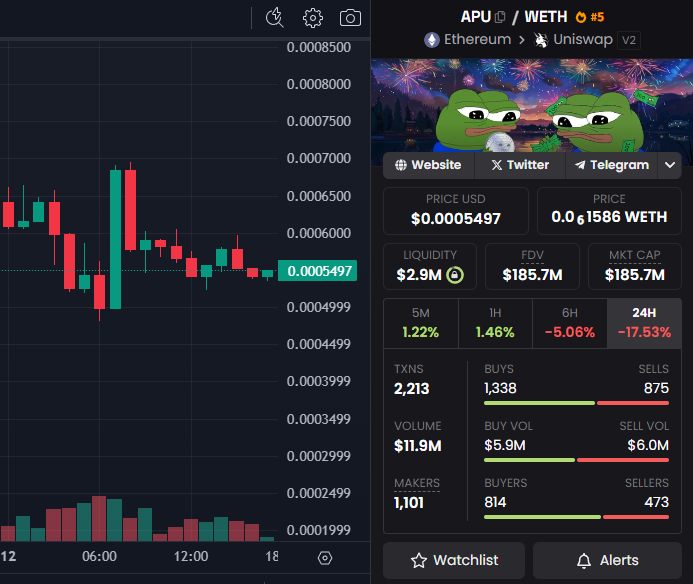Click the BUYERS count 814

495,502
